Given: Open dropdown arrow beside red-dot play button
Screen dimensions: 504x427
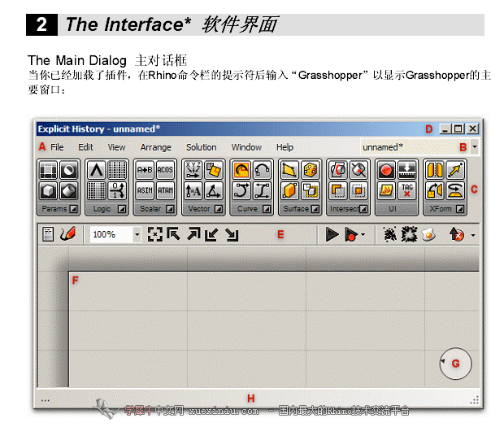Looking at the screenshot, I should (x=363, y=234).
